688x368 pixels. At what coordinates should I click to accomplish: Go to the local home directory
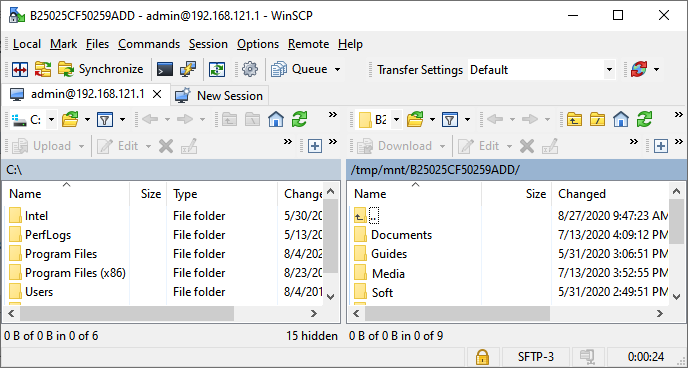coord(276,119)
